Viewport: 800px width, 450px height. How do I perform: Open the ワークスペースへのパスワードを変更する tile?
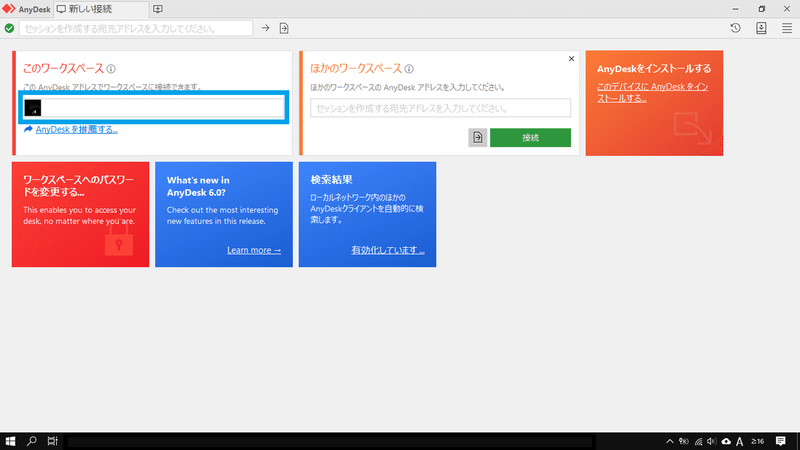click(x=81, y=214)
